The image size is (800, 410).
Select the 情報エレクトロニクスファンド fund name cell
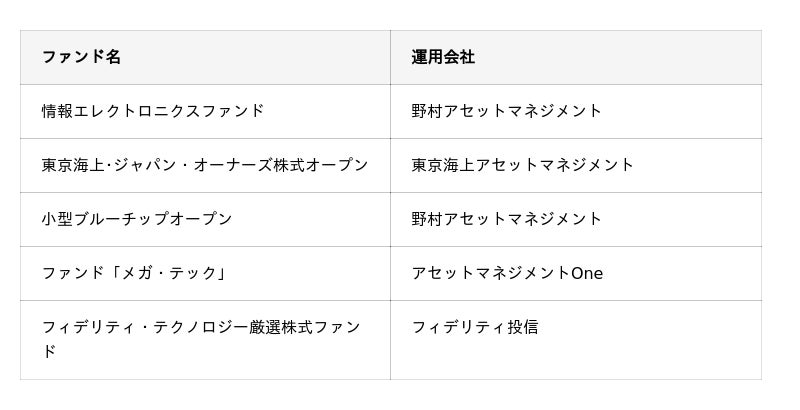pos(153,111)
